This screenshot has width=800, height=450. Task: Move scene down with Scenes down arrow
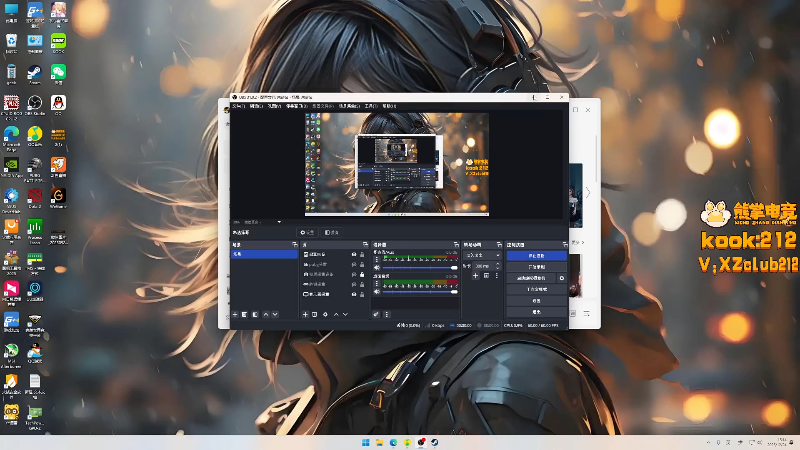[275, 315]
